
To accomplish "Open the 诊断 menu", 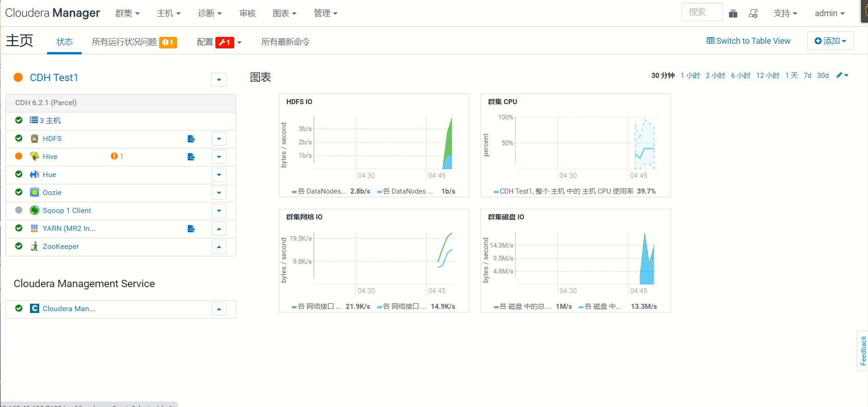I will click(x=210, y=13).
